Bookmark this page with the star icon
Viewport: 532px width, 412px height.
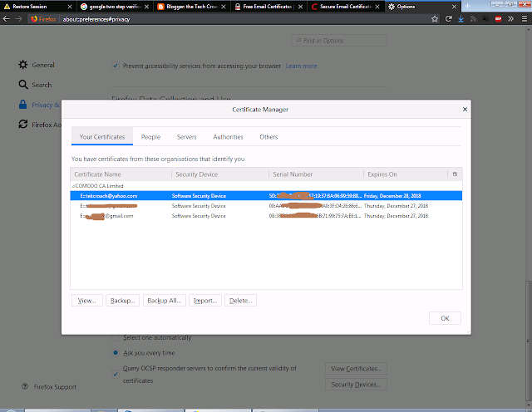point(435,19)
